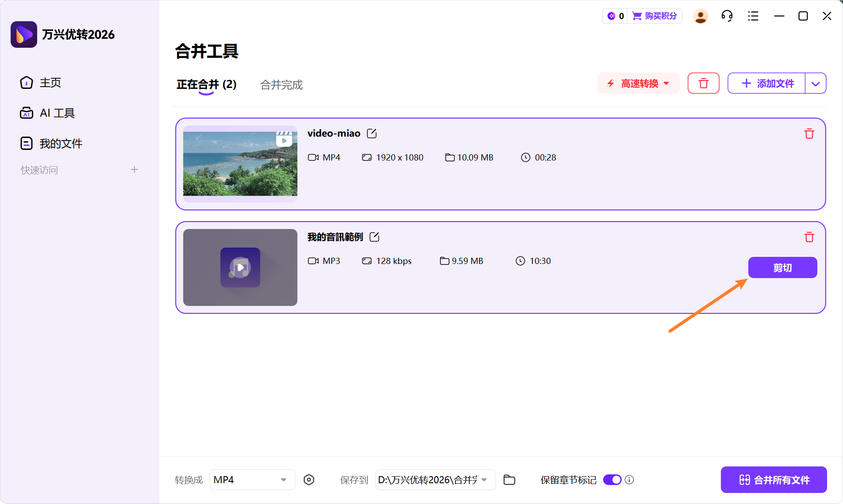This screenshot has height=504, width=843.
Task: Add quick access entry with plus icon
Action: click(134, 169)
